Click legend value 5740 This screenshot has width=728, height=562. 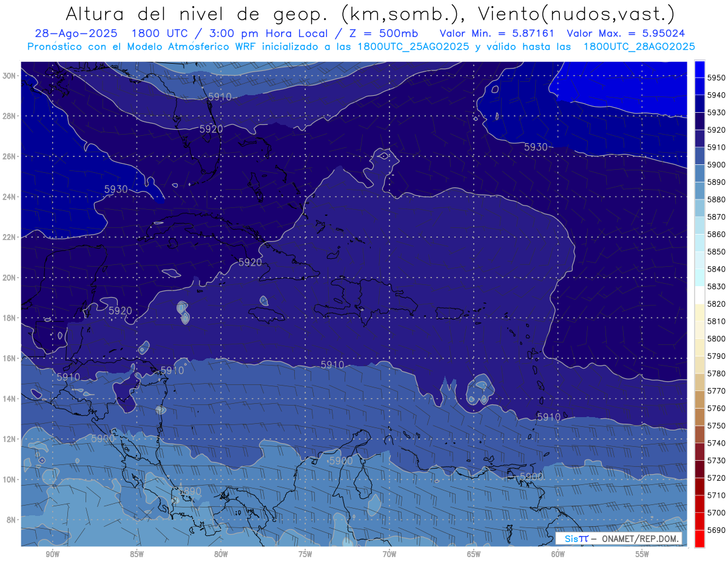tap(717, 443)
